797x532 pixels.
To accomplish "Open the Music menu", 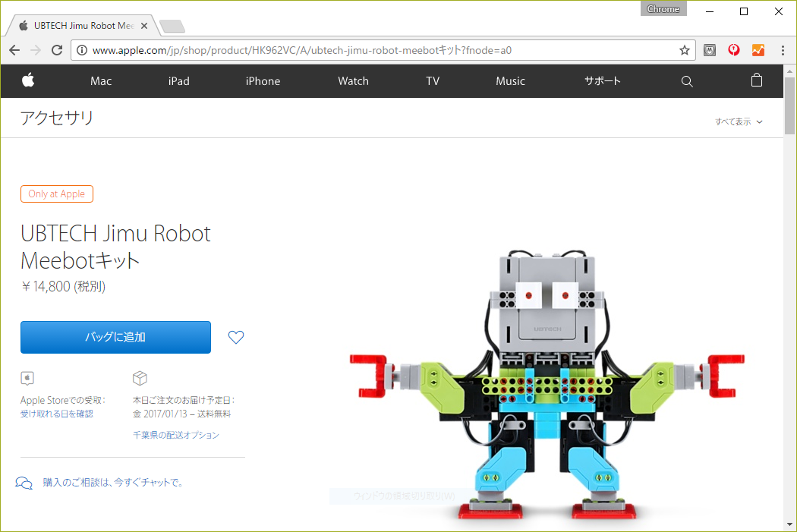I will (510, 80).
